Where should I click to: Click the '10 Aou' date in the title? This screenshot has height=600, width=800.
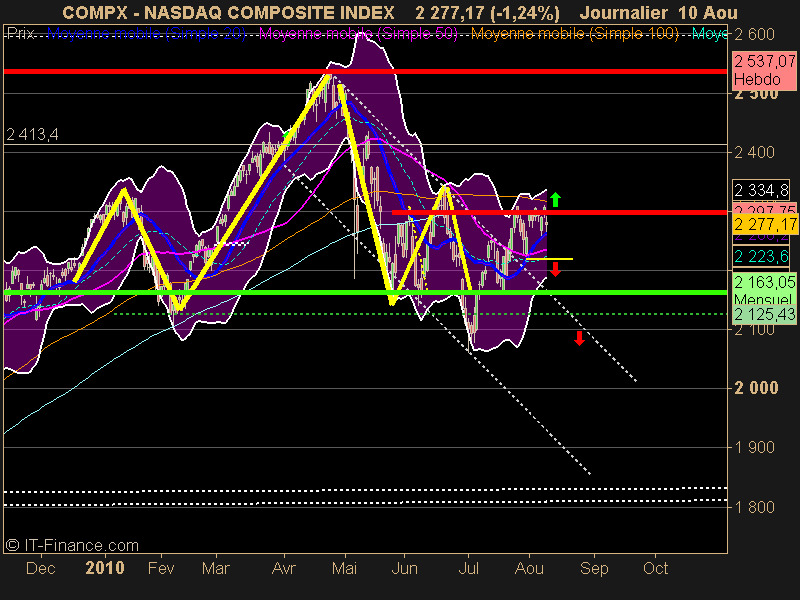pyautogui.click(x=708, y=13)
